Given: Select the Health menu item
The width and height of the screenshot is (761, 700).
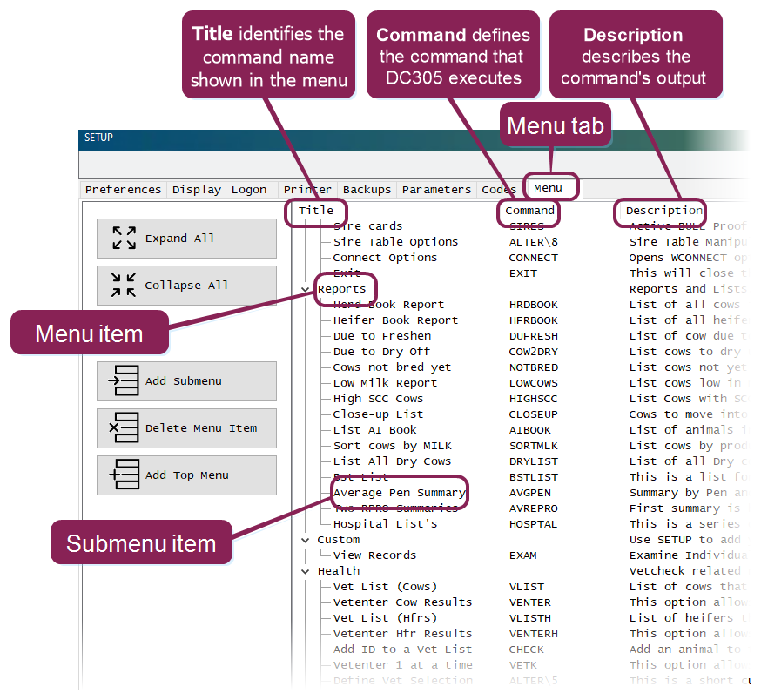Looking at the screenshot, I should [339, 571].
